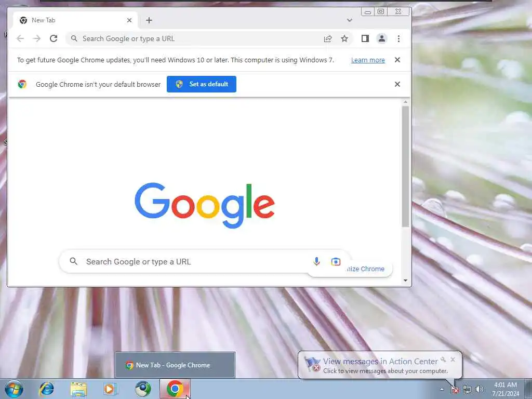Open Windows Media Player from taskbar
The height and width of the screenshot is (399, 532).
[x=110, y=389]
